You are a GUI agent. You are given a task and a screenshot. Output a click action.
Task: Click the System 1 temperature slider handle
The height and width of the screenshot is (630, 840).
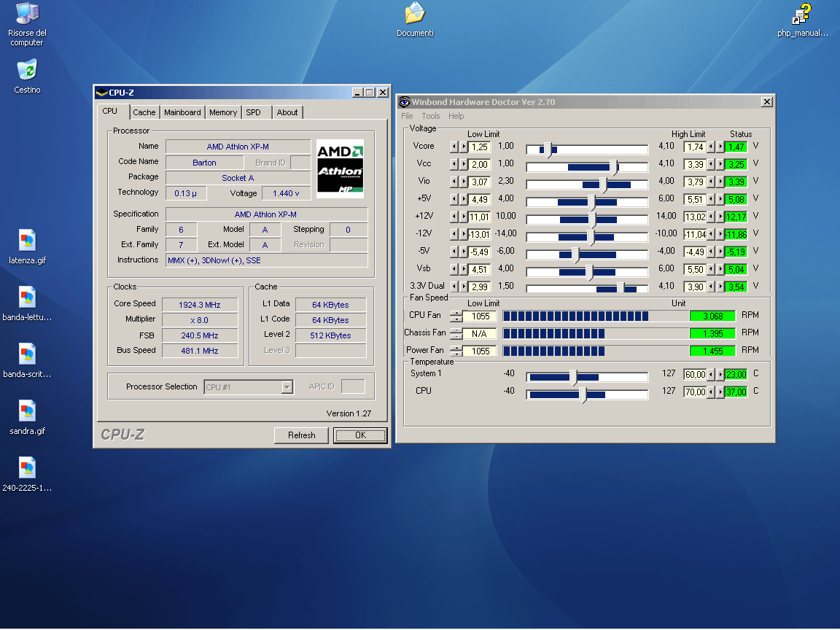point(572,377)
